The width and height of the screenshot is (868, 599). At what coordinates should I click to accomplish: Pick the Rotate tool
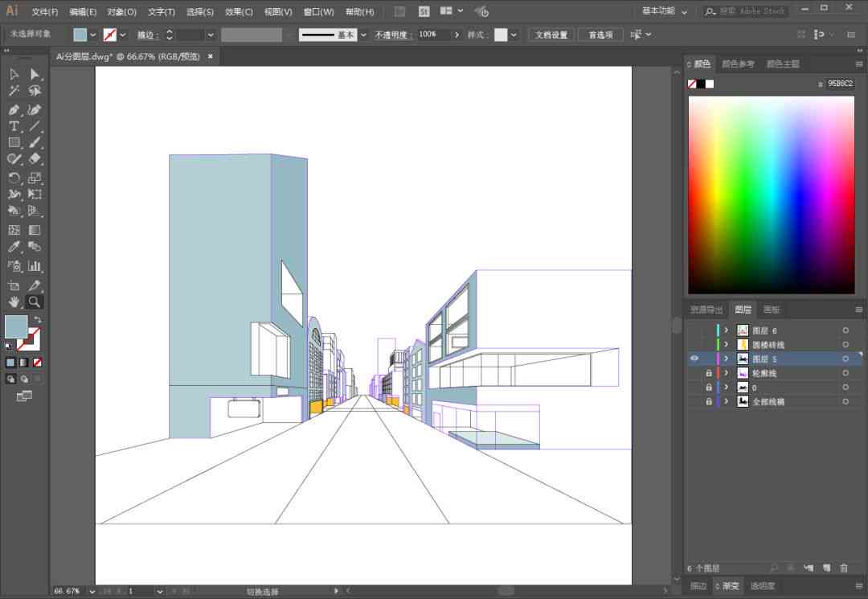click(x=14, y=178)
